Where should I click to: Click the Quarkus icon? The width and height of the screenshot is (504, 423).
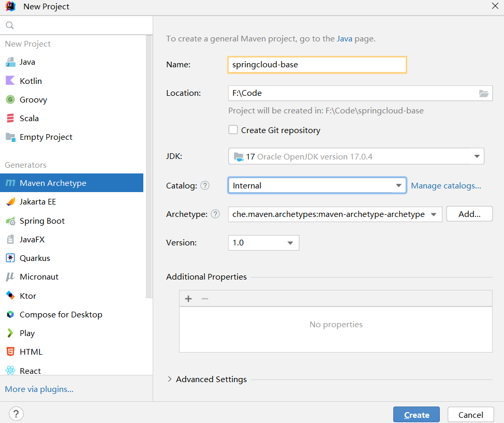tap(10, 258)
